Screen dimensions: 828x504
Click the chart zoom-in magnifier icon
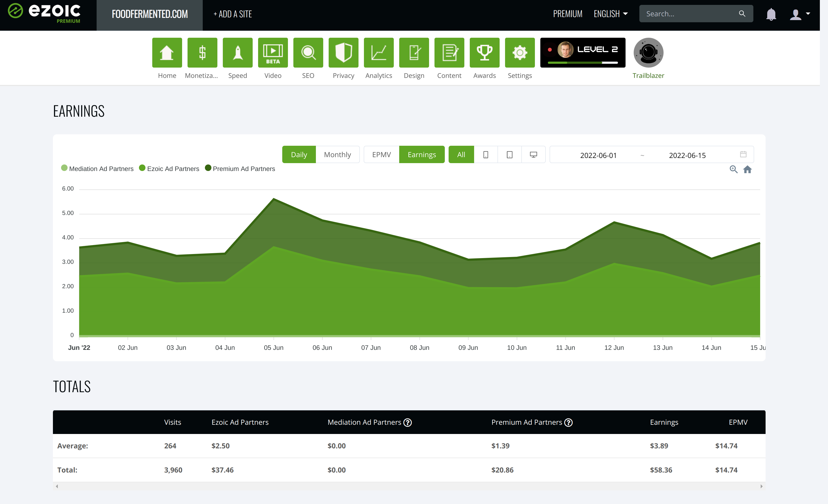coord(734,169)
